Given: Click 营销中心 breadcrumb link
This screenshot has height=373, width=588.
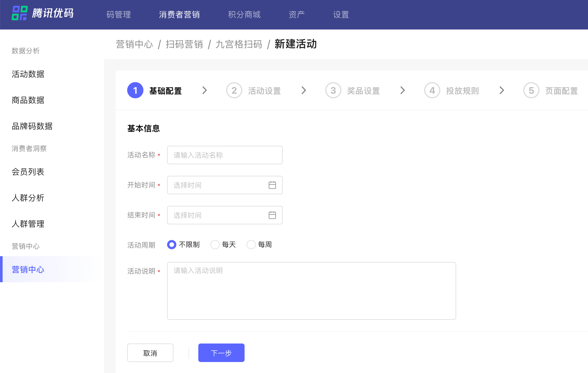Looking at the screenshot, I should pyautogui.click(x=134, y=44).
